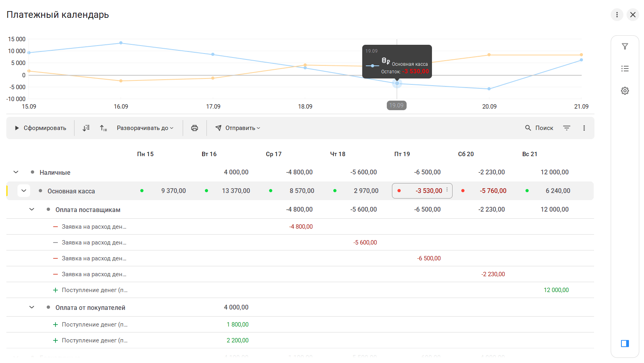Viewport: 644px width, 363px height.
Task: Collapse the Наличные group
Action: 16,172
